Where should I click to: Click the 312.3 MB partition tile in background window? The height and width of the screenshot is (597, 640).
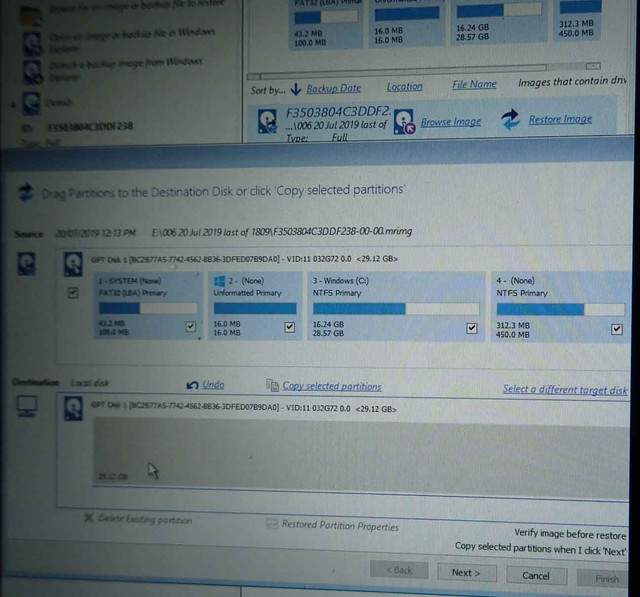coord(576,20)
